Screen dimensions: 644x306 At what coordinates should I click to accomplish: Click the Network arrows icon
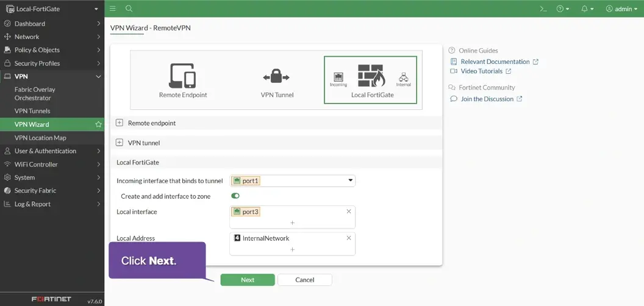(7, 37)
